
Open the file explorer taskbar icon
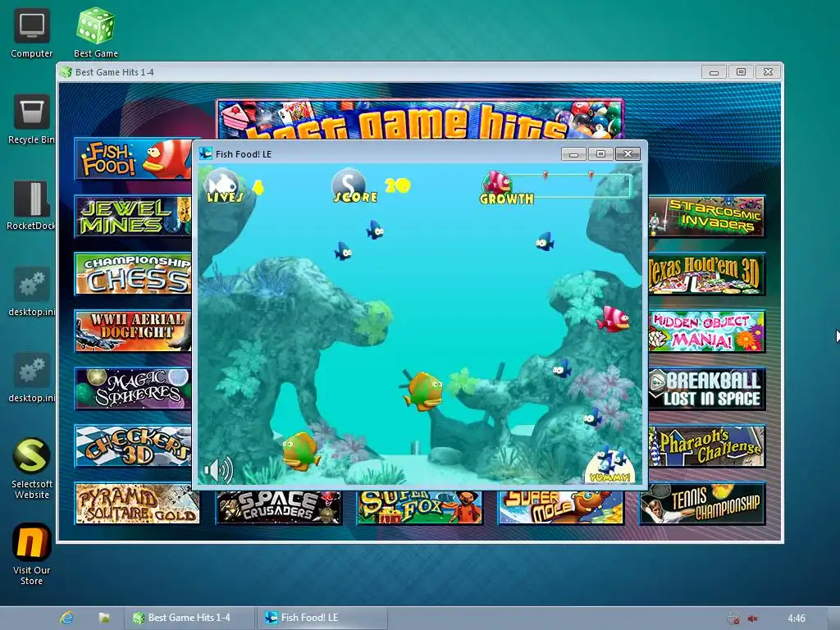point(104,618)
